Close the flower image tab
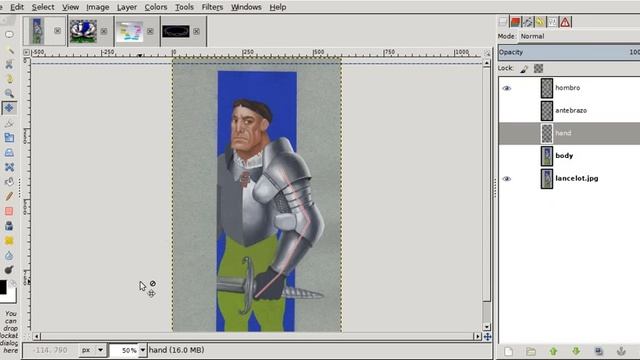The image size is (640, 360). coord(104,31)
